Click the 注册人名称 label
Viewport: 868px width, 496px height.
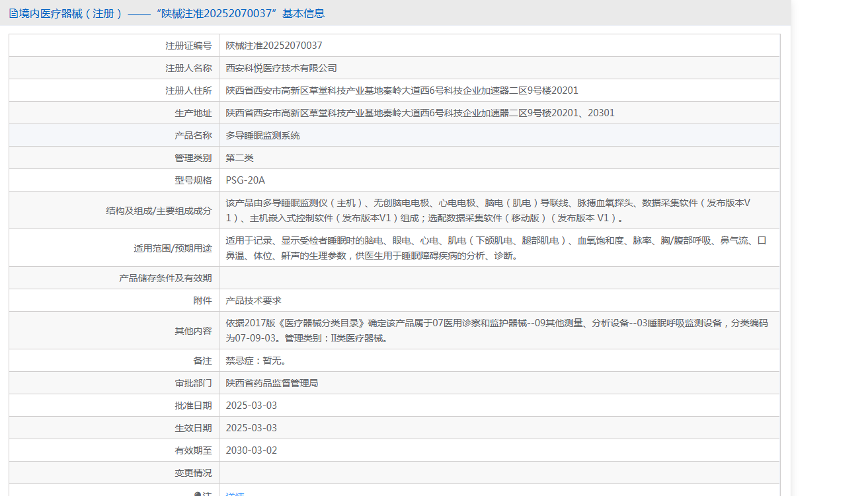click(x=188, y=68)
